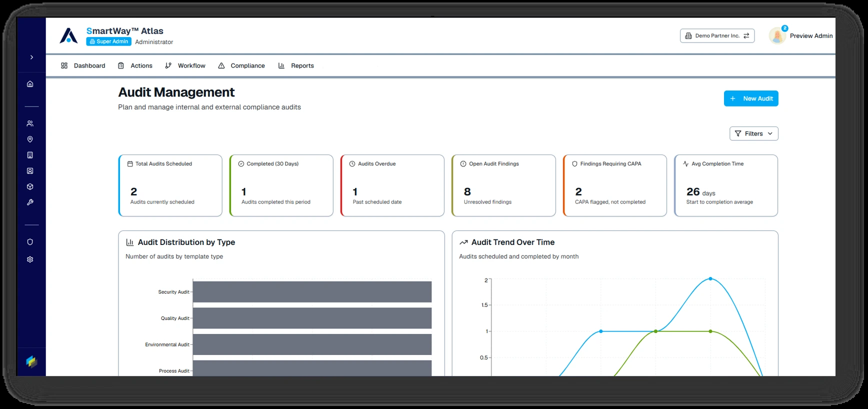Expand the sidebar with the chevron arrow

[x=31, y=57]
